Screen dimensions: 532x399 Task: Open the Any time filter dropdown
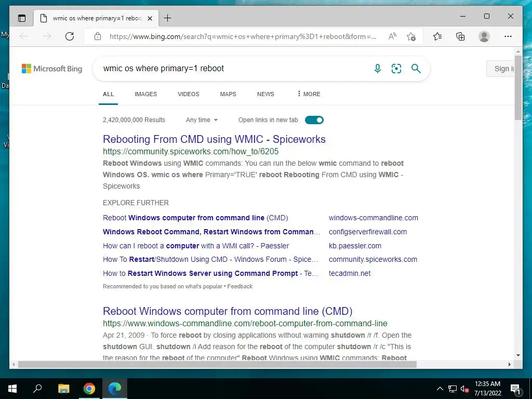pyautogui.click(x=202, y=120)
